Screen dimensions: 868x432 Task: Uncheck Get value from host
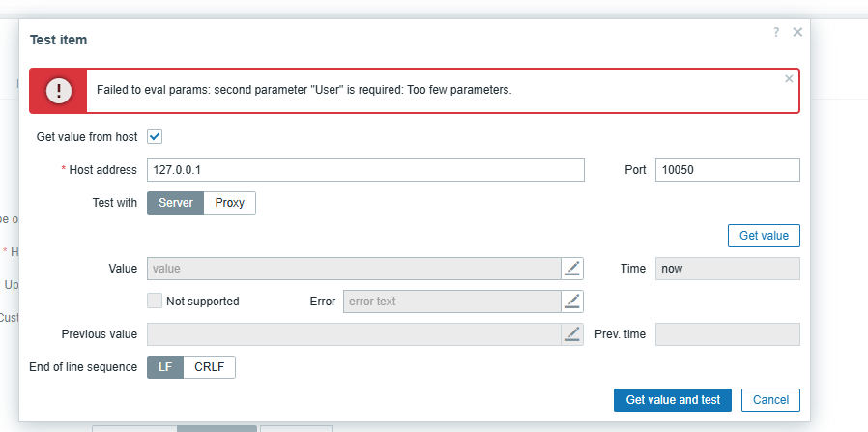pos(155,136)
